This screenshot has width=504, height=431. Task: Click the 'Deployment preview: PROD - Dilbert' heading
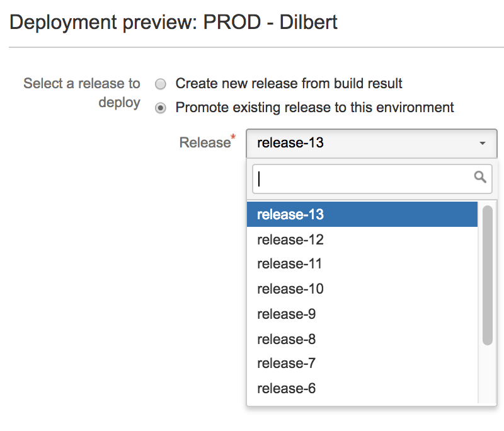coord(174,23)
